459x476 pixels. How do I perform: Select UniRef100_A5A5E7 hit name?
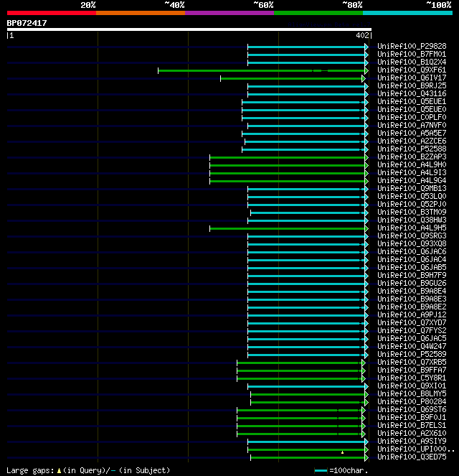coord(412,133)
